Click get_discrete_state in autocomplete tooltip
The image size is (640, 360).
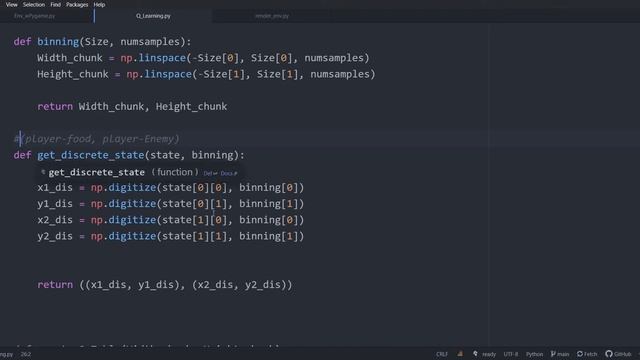pyautogui.click(x=96, y=172)
